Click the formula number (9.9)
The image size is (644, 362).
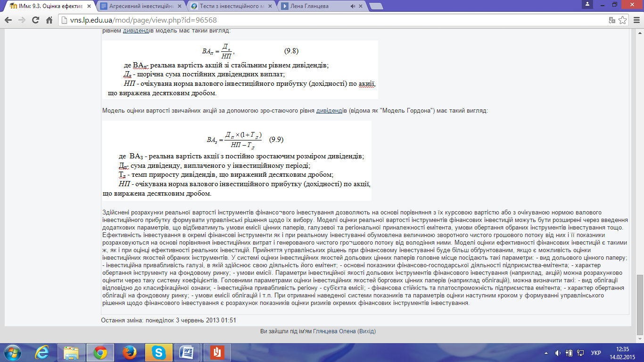pyautogui.click(x=276, y=140)
